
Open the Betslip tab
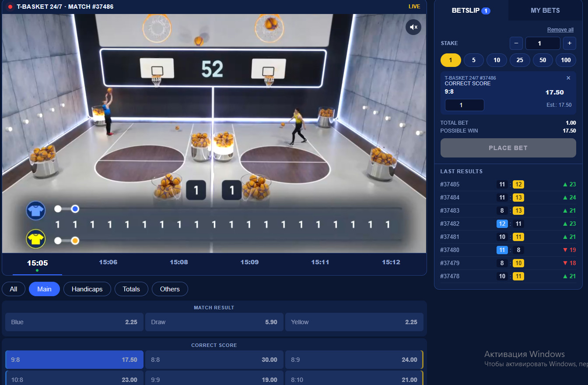pos(471,10)
